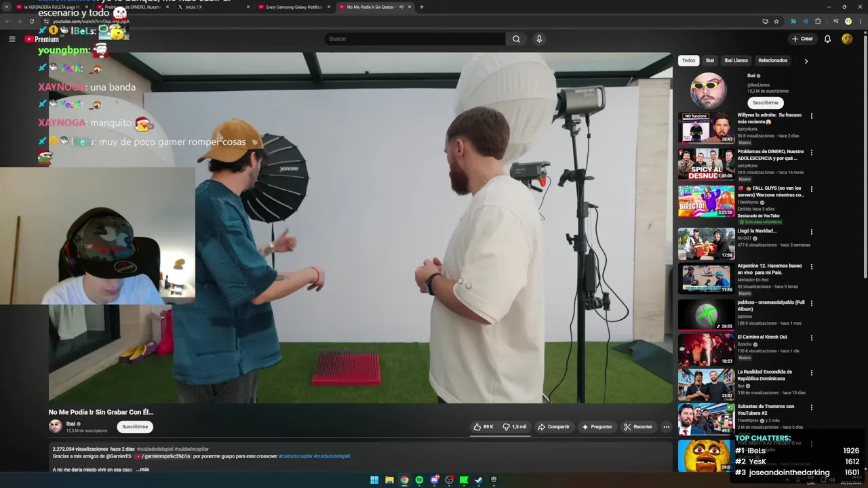Viewport: 868px width, 488px height.
Task: Select the Ibai filter chip
Action: (709, 60)
